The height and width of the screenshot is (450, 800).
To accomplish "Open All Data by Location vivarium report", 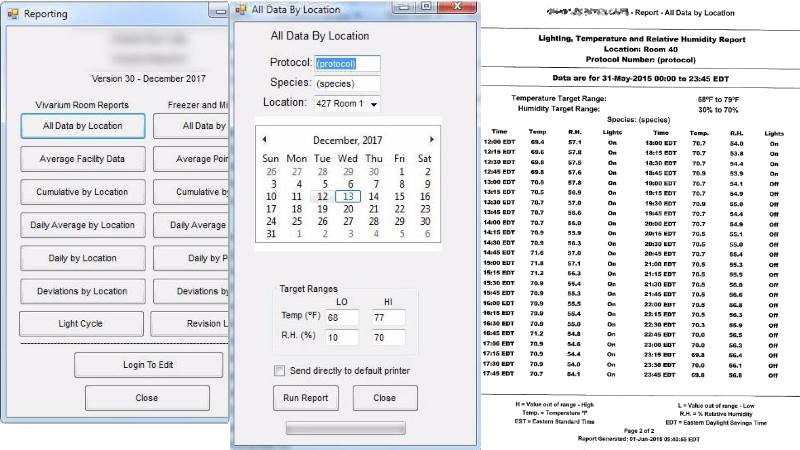I will click(83, 126).
